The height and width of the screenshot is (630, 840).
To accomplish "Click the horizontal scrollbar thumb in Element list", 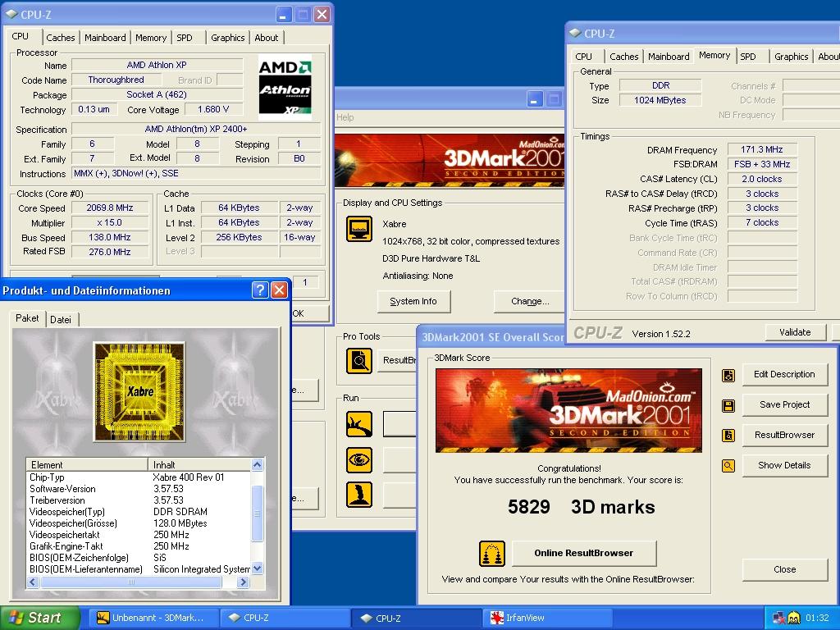I will tap(130, 582).
